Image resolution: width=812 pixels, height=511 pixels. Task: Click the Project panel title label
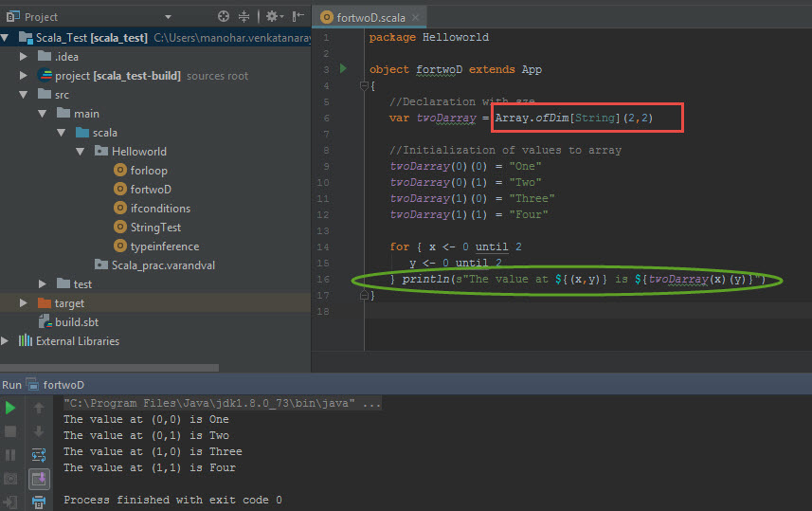41,17
